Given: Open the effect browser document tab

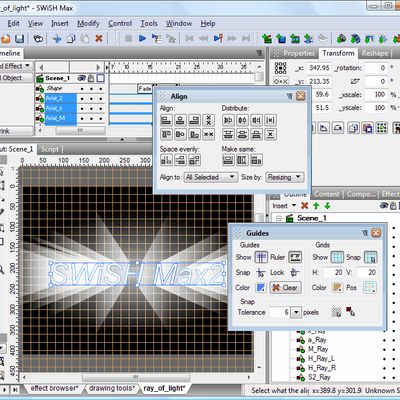Looking at the screenshot, I should pos(54,388).
